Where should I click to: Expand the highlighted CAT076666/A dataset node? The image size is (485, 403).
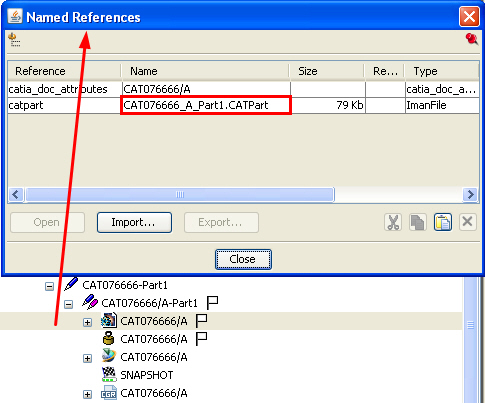coord(87,322)
